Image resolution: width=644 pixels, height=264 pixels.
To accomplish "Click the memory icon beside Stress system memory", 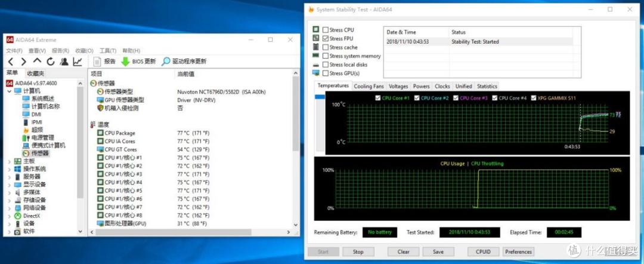I will [x=316, y=56].
